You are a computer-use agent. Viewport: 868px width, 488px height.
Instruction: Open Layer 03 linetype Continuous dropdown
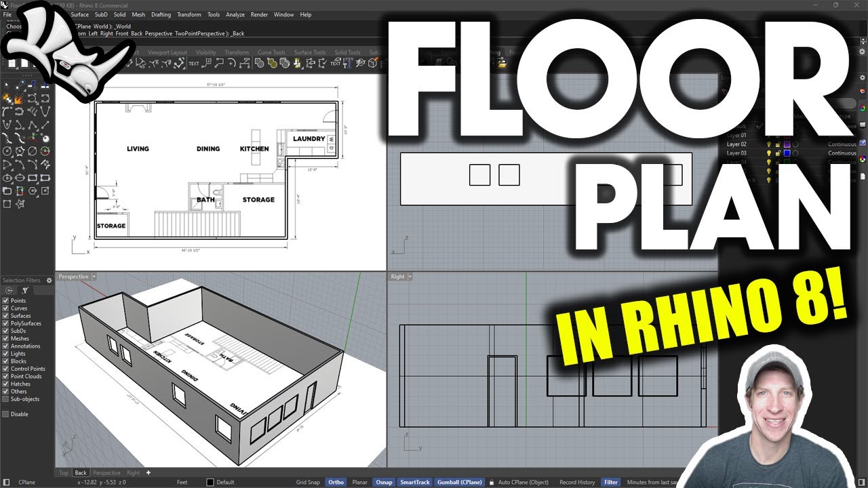point(842,153)
